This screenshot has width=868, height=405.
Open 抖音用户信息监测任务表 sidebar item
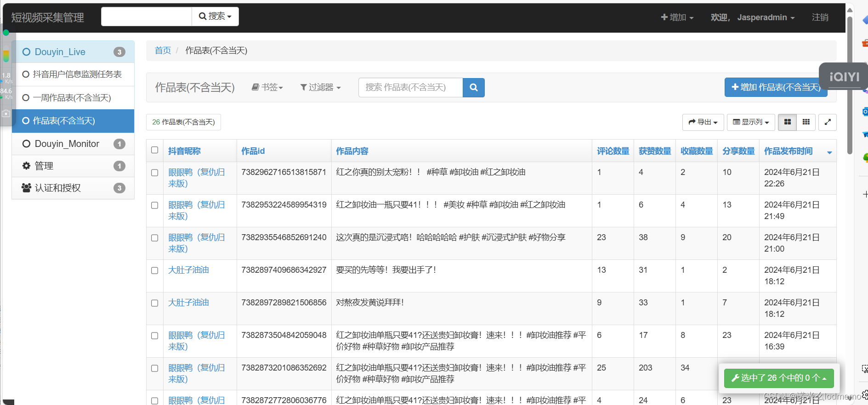click(x=73, y=74)
